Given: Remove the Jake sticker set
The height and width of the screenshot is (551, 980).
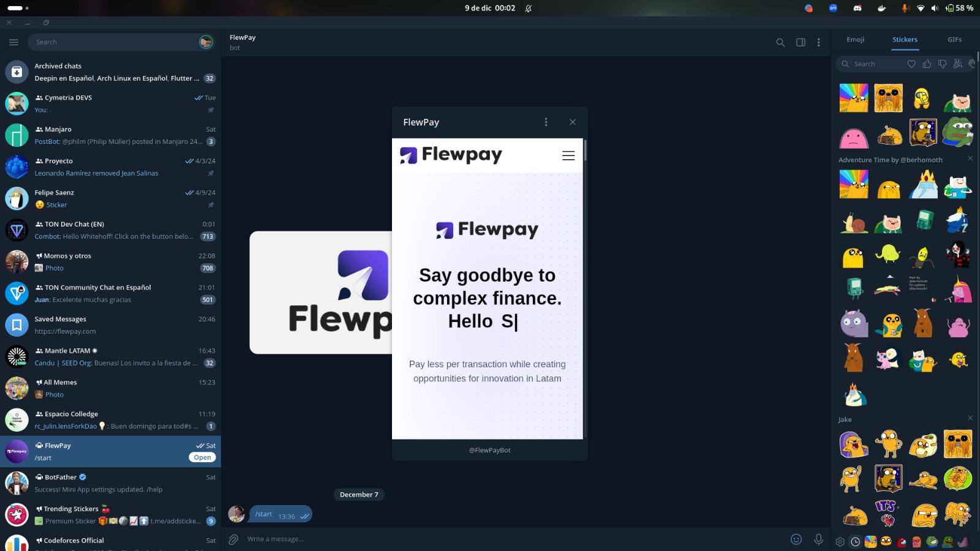Looking at the screenshot, I should [970, 418].
